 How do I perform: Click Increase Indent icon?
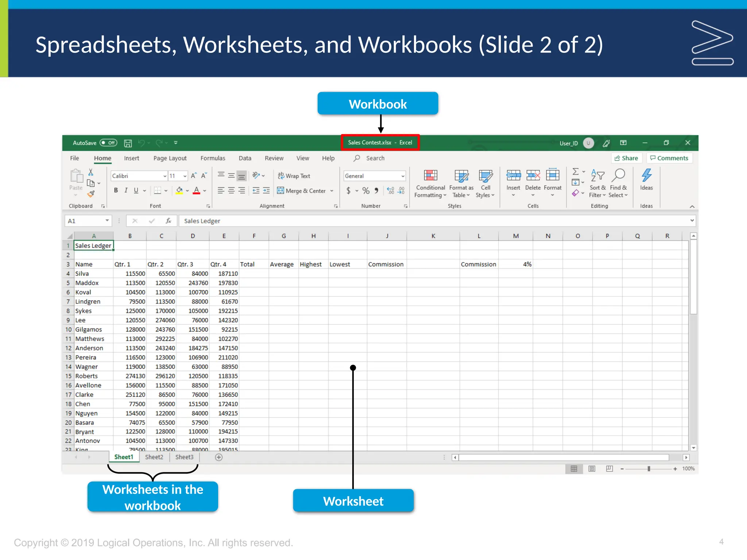tap(267, 191)
